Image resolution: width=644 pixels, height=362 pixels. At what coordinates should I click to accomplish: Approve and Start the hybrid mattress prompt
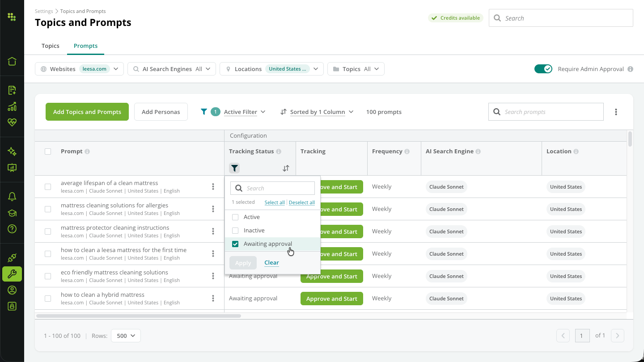332,299
